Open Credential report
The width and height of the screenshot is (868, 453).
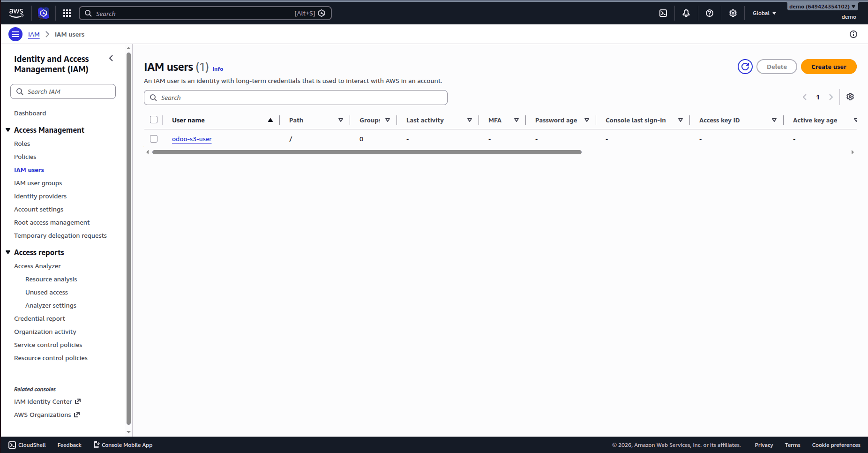click(x=39, y=318)
